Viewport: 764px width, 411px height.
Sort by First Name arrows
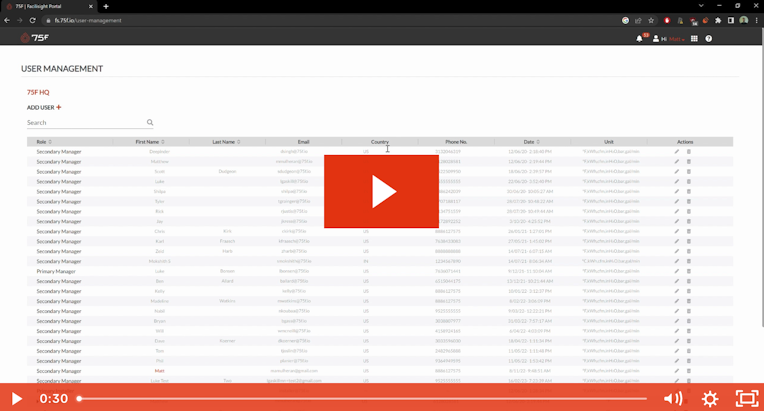pos(163,142)
